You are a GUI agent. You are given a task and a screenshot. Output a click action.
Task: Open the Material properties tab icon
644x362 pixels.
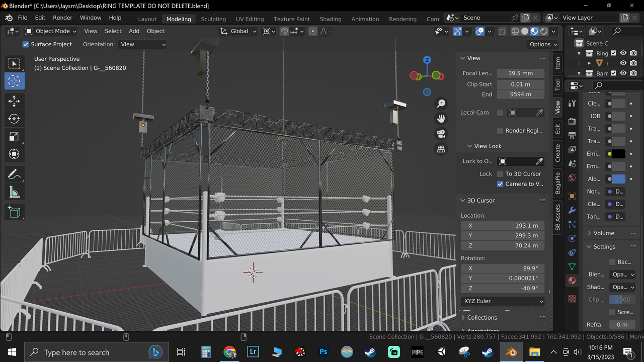click(x=572, y=281)
